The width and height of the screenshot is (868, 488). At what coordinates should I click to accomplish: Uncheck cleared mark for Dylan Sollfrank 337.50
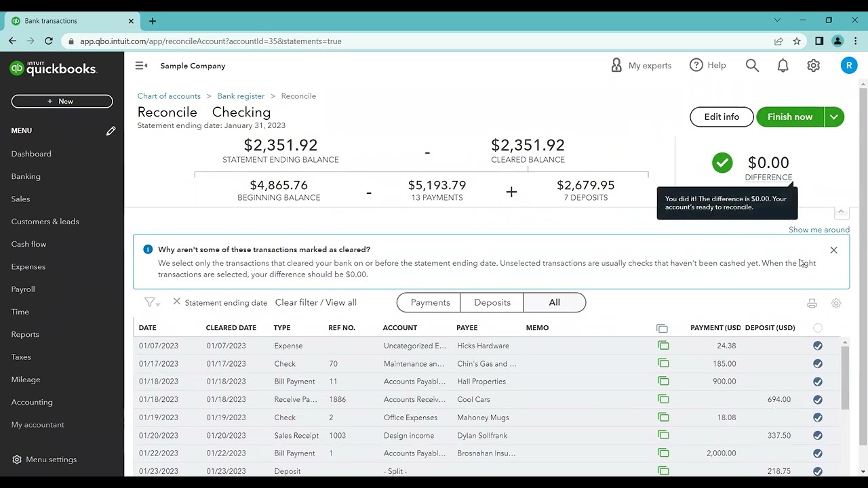(x=818, y=435)
